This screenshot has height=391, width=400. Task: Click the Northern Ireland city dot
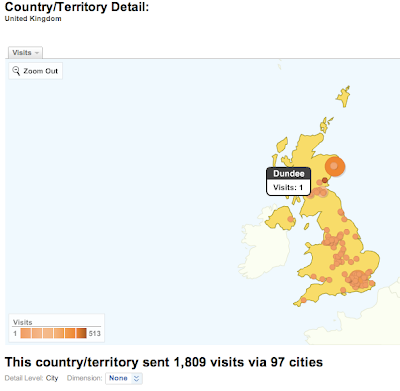tap(291, 219)
